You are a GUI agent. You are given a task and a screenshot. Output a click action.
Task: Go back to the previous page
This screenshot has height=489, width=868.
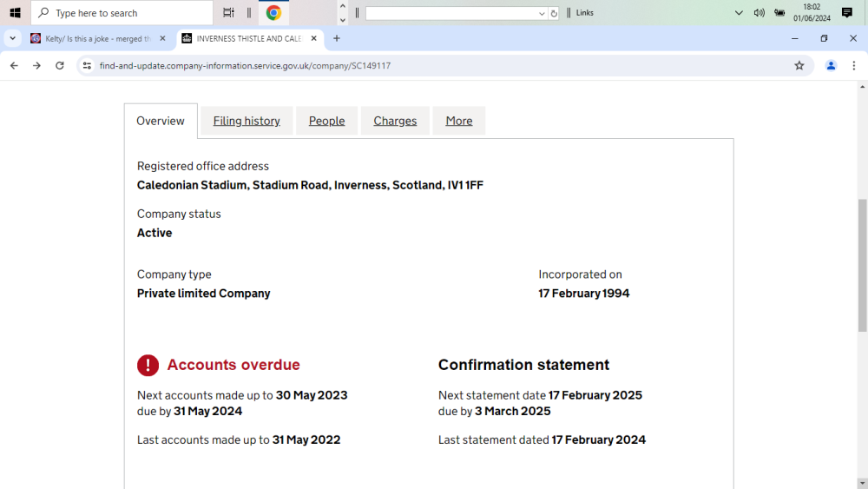click(x=14, y=65)
